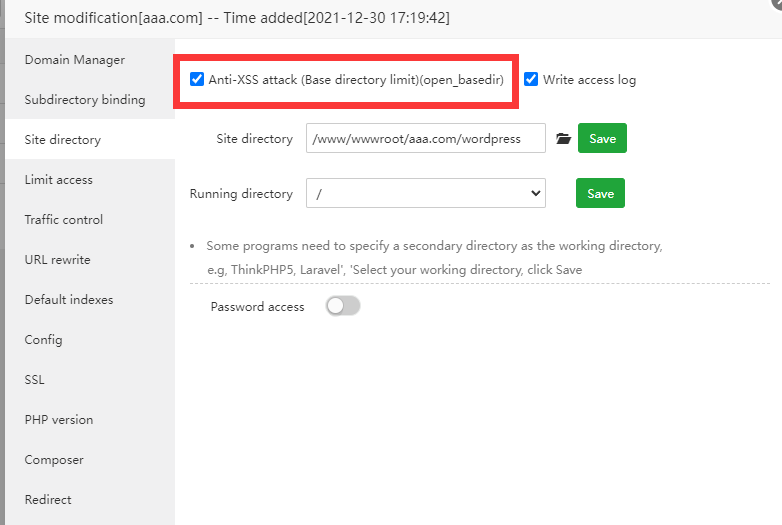This screenshot has width=782, height=525.
Task: Switch to Traffic control tab
Action: click(x=64, y=220)
